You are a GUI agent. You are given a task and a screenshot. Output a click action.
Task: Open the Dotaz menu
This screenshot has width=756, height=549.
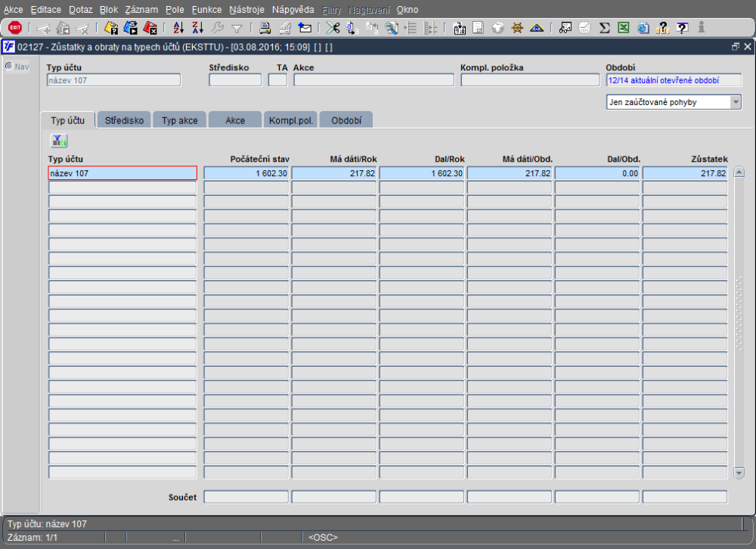point(81,10)
